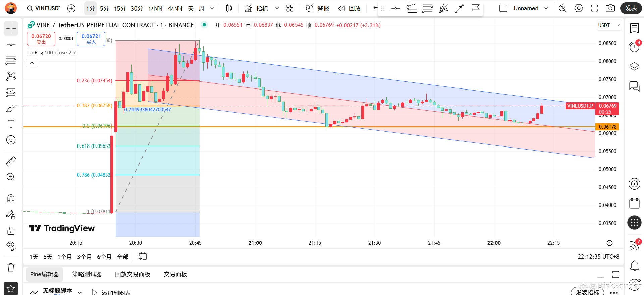Collapse the indicator legend chevron
This screenshot has height=295, width=644.
(x=32, y=63)
